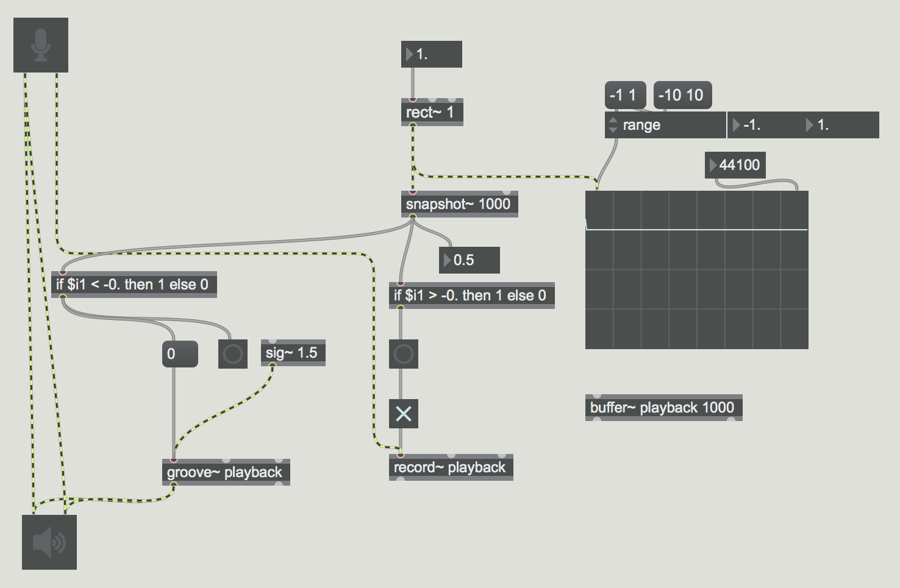The image size is (900, 588).
Task: Click the triangle of the top 1. number box
Action: point(409,54)
